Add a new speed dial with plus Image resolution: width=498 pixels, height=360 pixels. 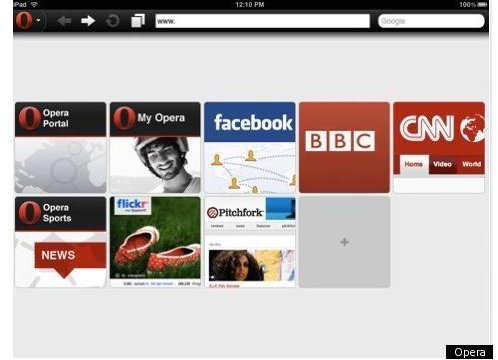344,242
